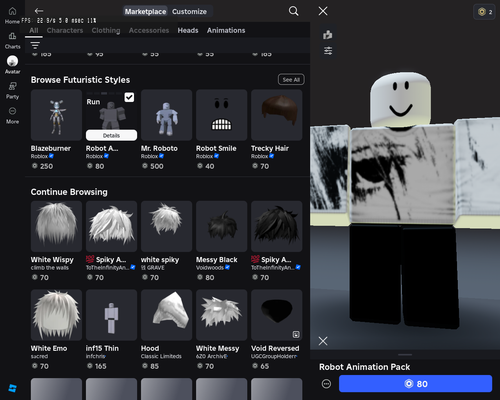Open the Trecky Hair thumbnail
This screenshot has height=400, width=500.
[277, 115]
